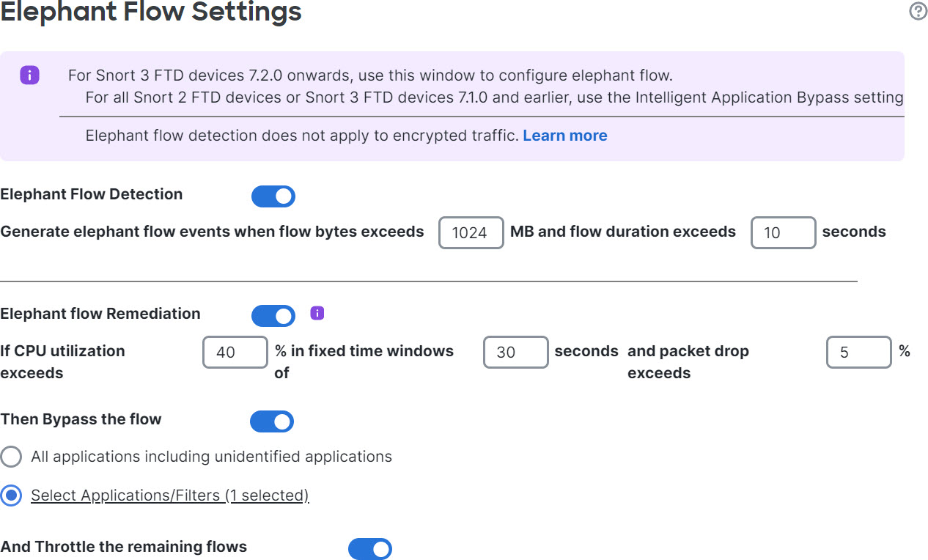Click info icon beside Elephant flow Remediation
This screenshot has width=928, height=560.
point(317,314)
